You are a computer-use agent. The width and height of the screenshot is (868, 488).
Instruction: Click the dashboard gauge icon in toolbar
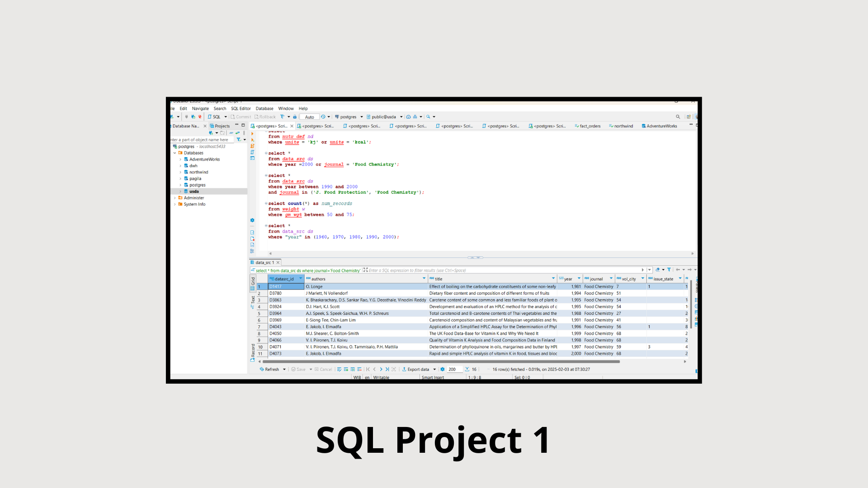click(x=408, y=117)
